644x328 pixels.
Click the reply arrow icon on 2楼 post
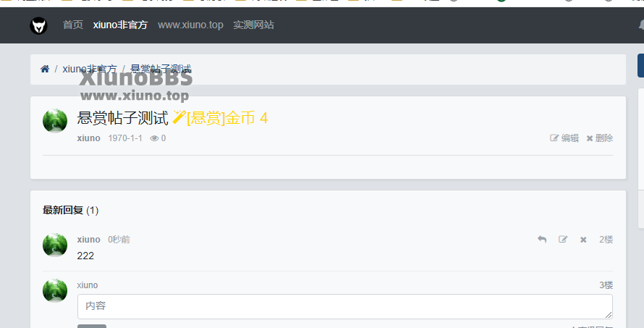(x=542, y=239)
